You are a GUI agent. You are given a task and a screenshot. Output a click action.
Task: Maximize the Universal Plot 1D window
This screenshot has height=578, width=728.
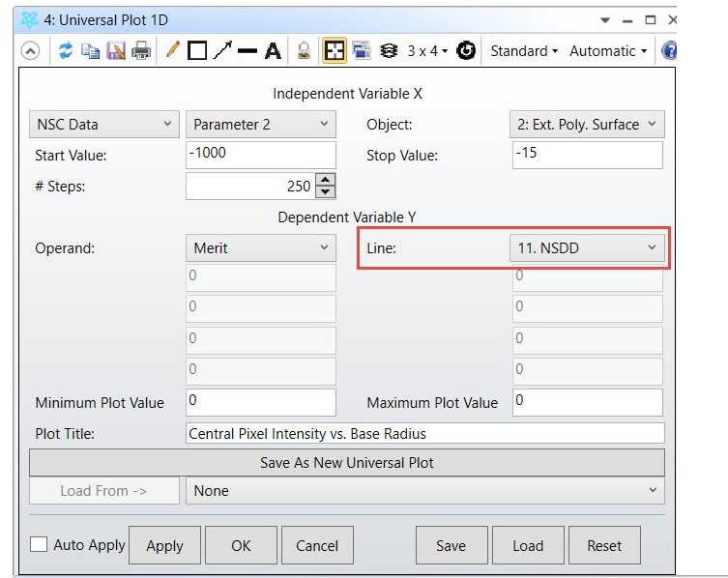tap(651, 20)
